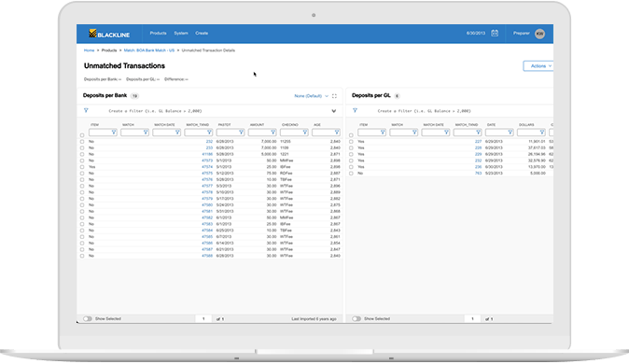The image size is (629, 364).
Task: Open the Create menu
Action: pos(202,34)
